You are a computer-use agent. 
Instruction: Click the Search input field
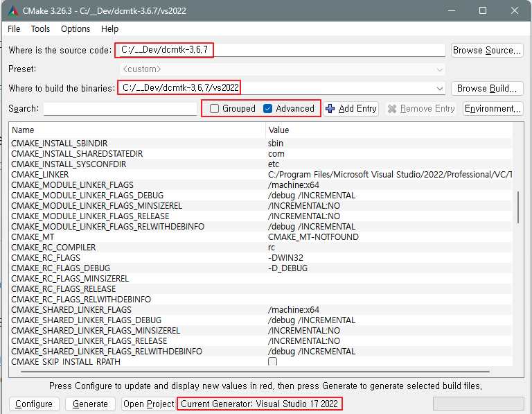pos(120,109)
